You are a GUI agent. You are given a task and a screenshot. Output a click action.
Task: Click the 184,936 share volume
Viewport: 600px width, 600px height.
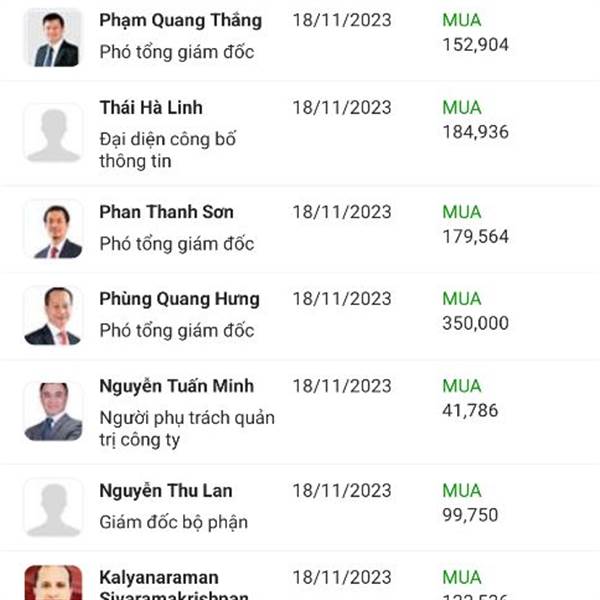click(x=475, y=131)
